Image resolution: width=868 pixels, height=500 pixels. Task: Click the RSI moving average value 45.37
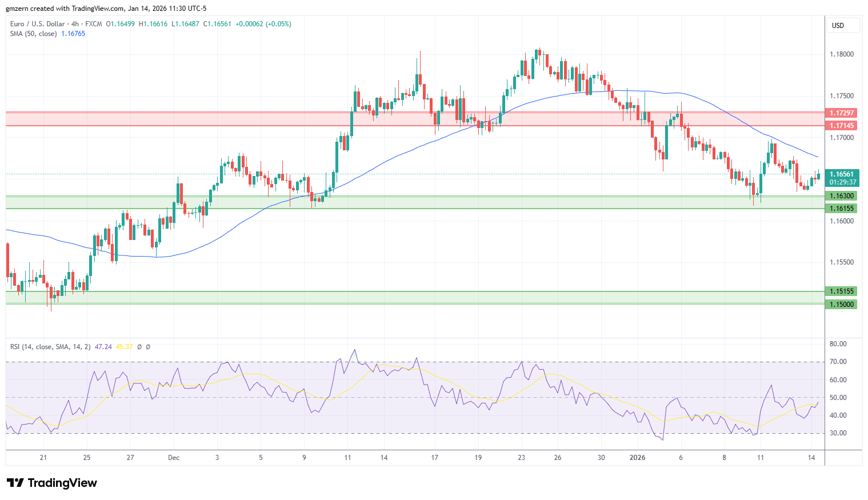pos(124,347)
